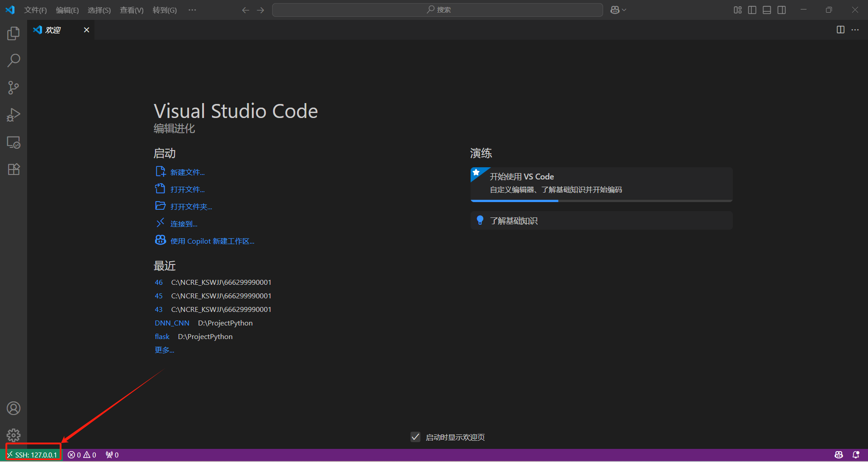The width and height of the screenshot is (868, 462).
Task: Uncheck 启动时显示欢迎页 checkbox
Action: tap(415, 437)
